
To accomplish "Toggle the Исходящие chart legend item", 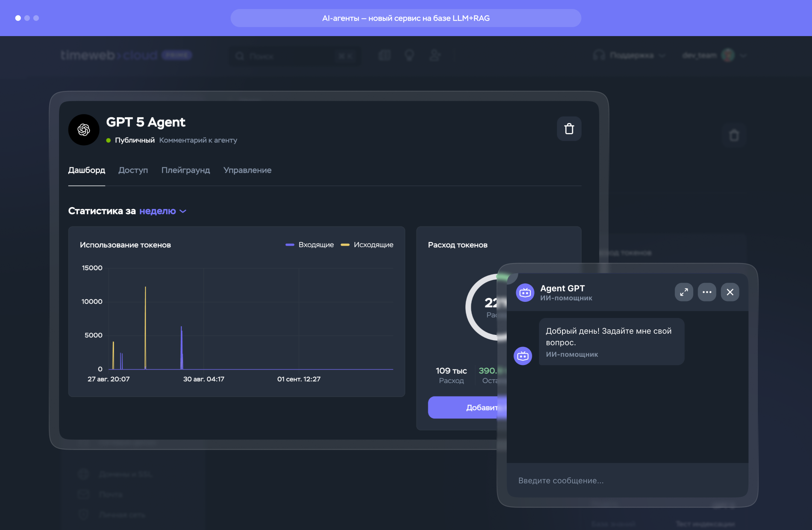I will 367,245.
